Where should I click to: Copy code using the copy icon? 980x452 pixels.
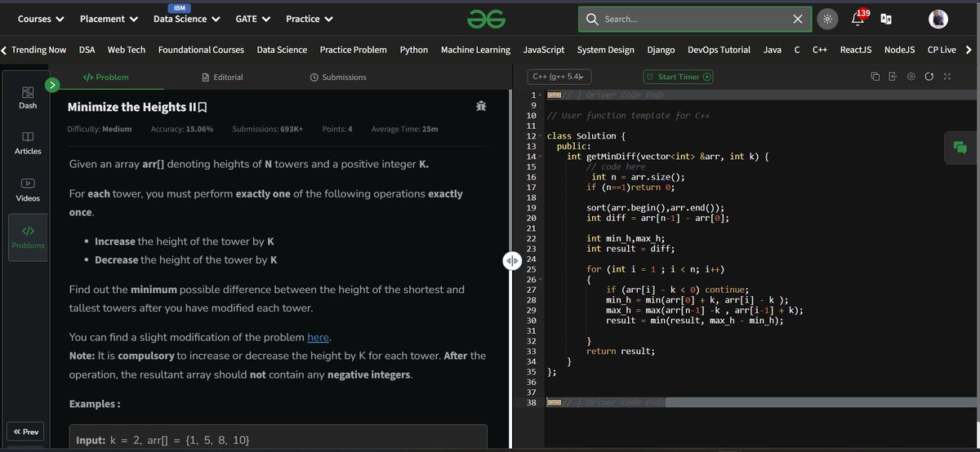(875, 77)
